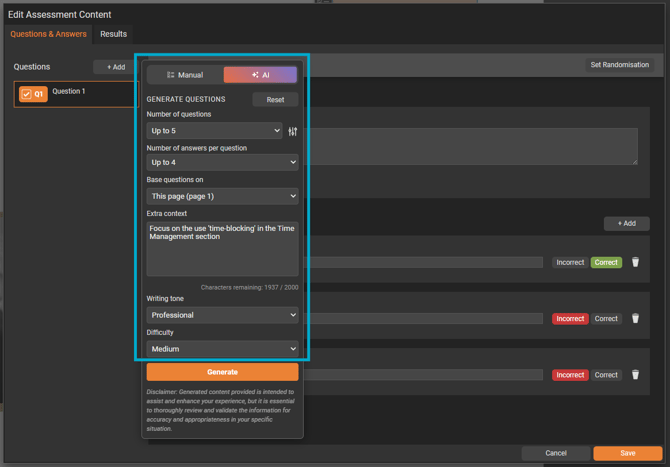This screenshot has width=670, height=467.
Task: Click the Set Randomisation button
Action: pyautogui.click(x=620, y=65)
